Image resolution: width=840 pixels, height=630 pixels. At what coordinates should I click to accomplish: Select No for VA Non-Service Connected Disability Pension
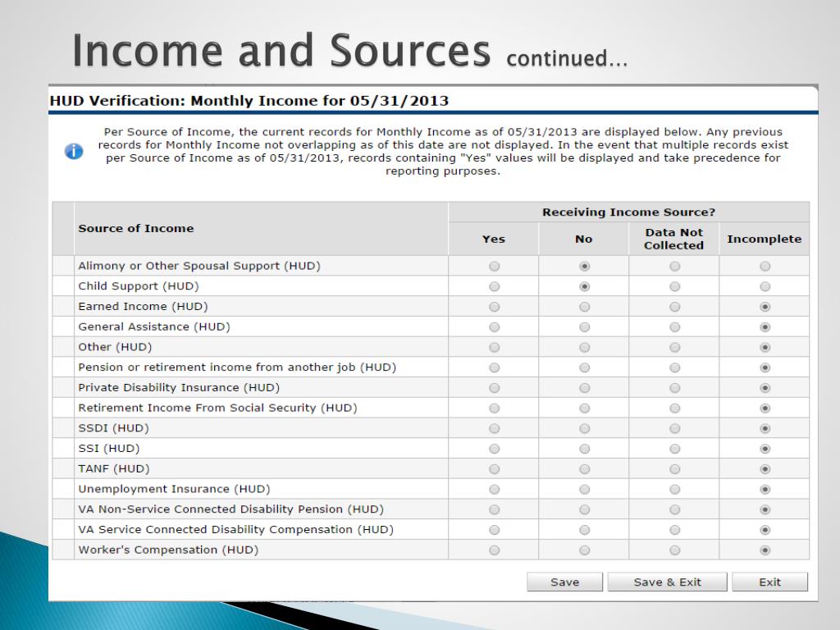[584, 509]
